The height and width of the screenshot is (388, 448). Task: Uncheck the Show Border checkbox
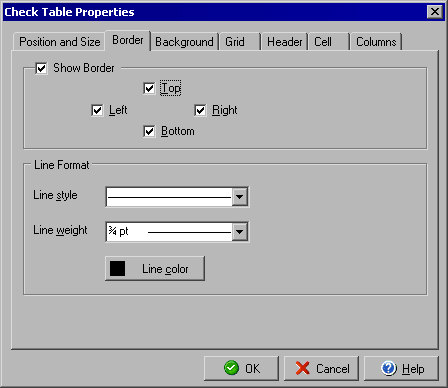[41, 68]
